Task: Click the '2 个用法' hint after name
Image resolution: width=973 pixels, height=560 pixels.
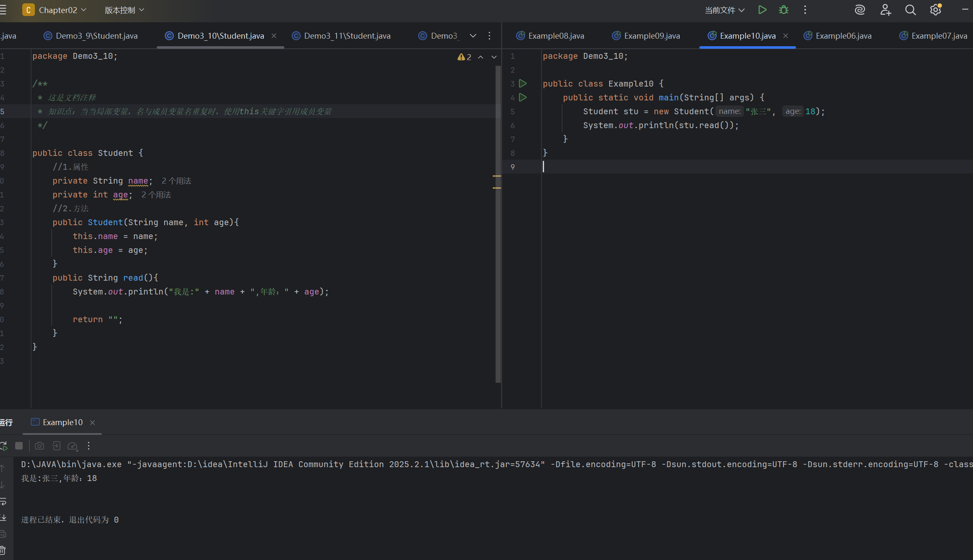Action: click(x=176, y=181)
